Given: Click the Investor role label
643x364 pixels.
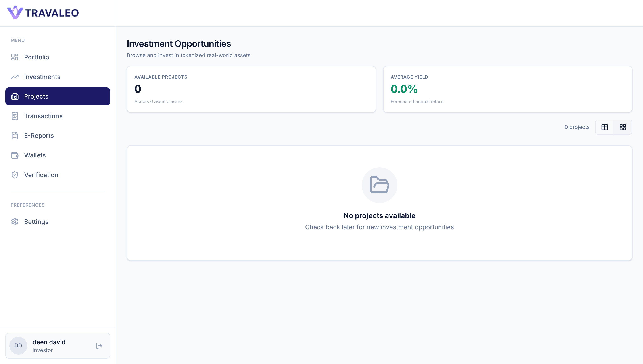Looking at the screenshot, I should (43, 350).
